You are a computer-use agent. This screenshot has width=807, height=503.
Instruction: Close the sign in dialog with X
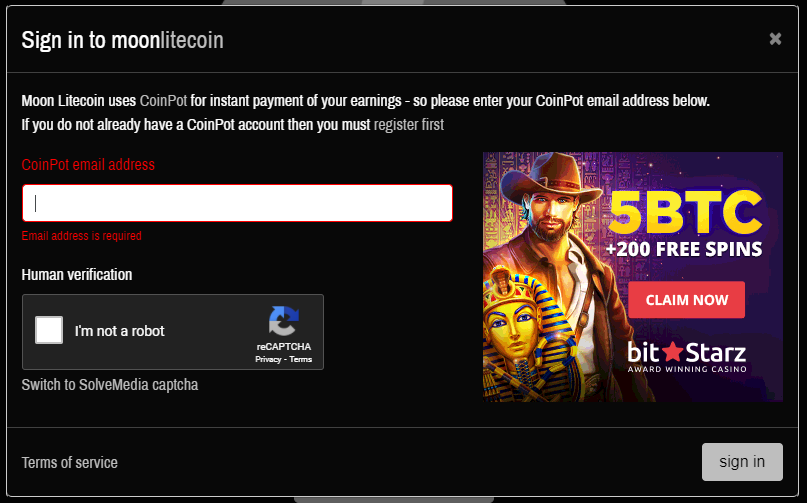point(775,39)
